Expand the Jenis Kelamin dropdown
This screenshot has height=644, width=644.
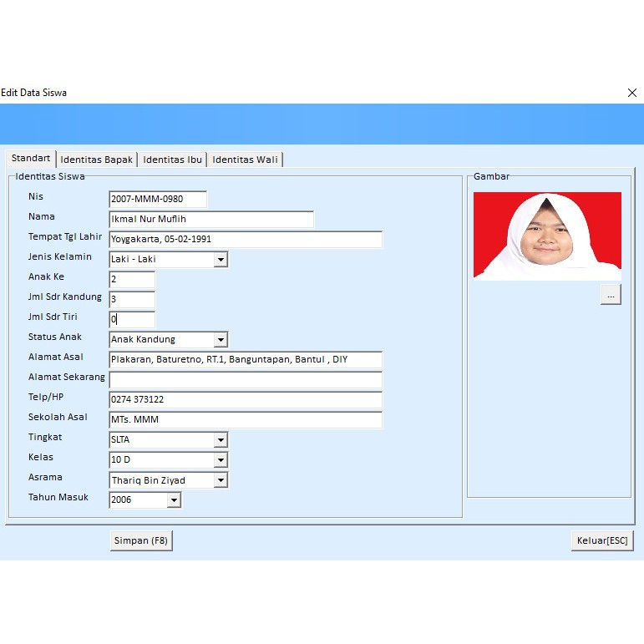click(221, 260)
